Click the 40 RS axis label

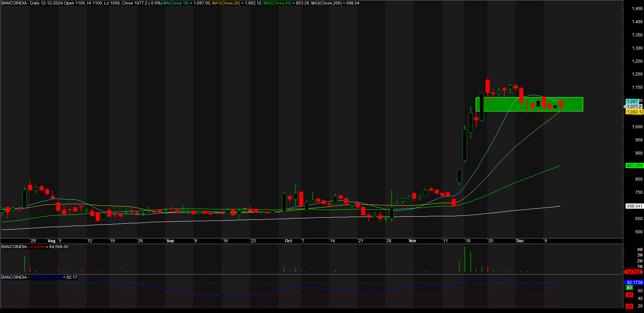[x=640, y=298]
